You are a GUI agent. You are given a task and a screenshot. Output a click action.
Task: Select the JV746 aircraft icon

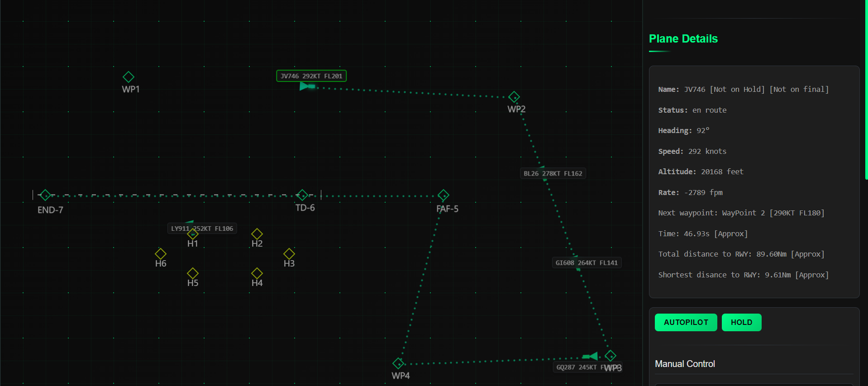tap(306, 86)
